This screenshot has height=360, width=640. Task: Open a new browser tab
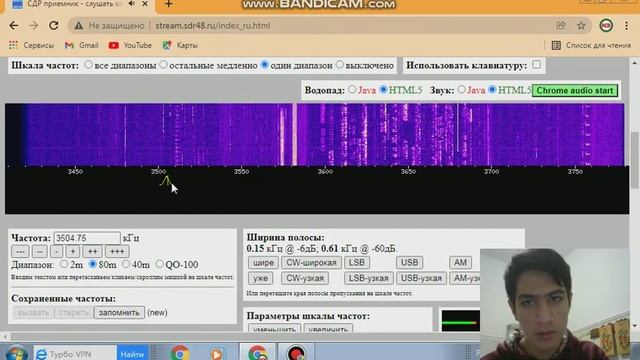tap(169, 4)
